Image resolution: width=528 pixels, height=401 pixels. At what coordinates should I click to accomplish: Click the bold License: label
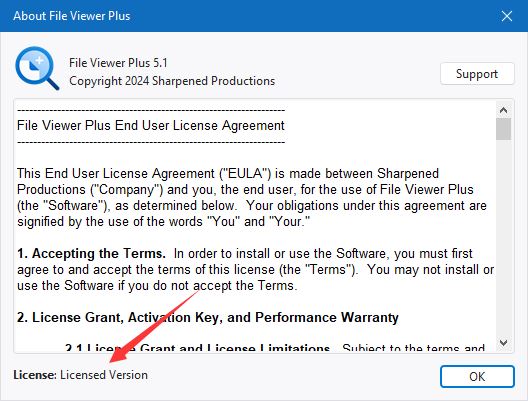click(x=35, y=375)
